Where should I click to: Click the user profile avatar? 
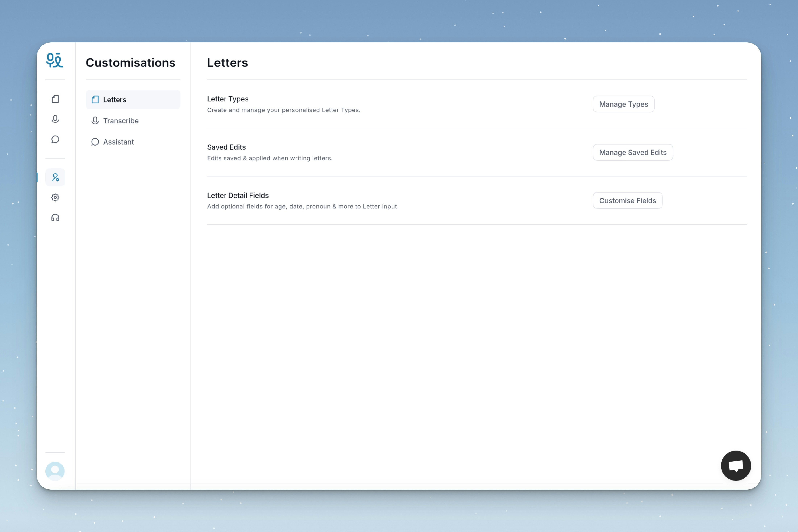click(x=55, y=471)
